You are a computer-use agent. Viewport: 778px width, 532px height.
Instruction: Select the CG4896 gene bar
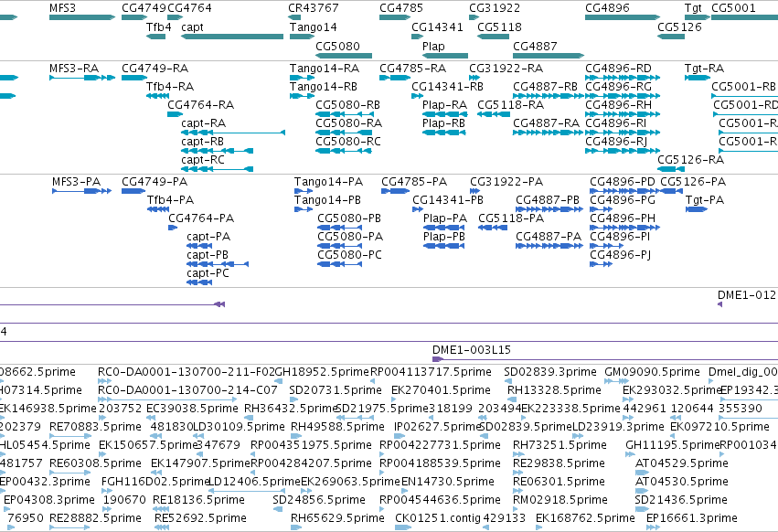623,17
